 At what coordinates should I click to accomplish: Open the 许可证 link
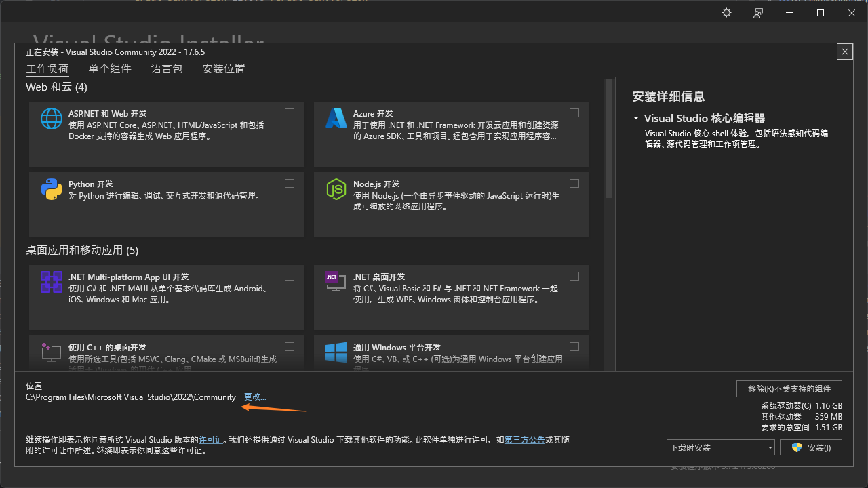point(211,440)
